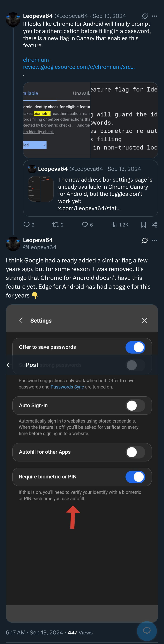
Task: Open the flag state dropdown in screenshot
Action: [35, 145]
